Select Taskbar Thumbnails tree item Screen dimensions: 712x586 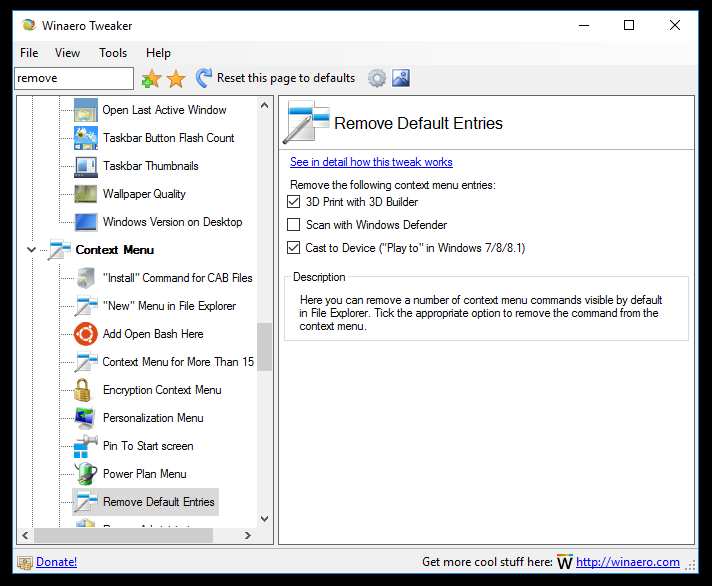pos(151,166)
